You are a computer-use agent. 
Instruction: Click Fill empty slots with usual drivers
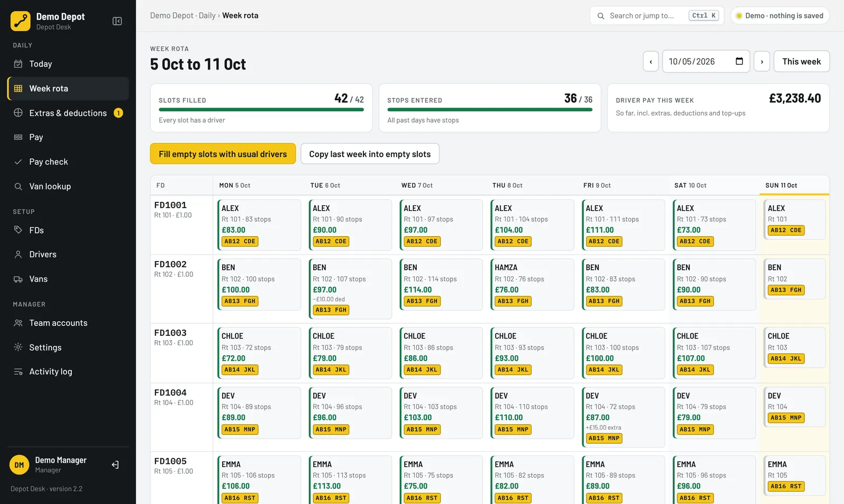223,154
